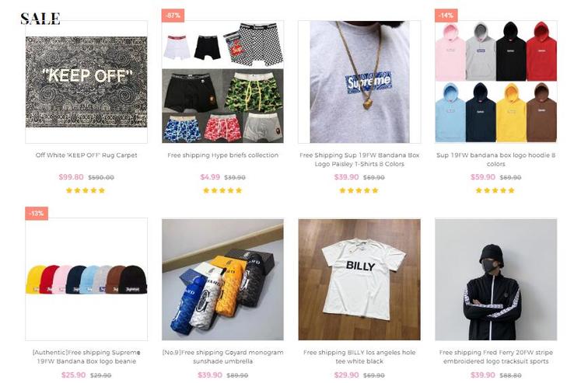The image size is (588, 383).
Task: View the Fred Perry tracksuit model photo
Action: click(x=495, y=280)
